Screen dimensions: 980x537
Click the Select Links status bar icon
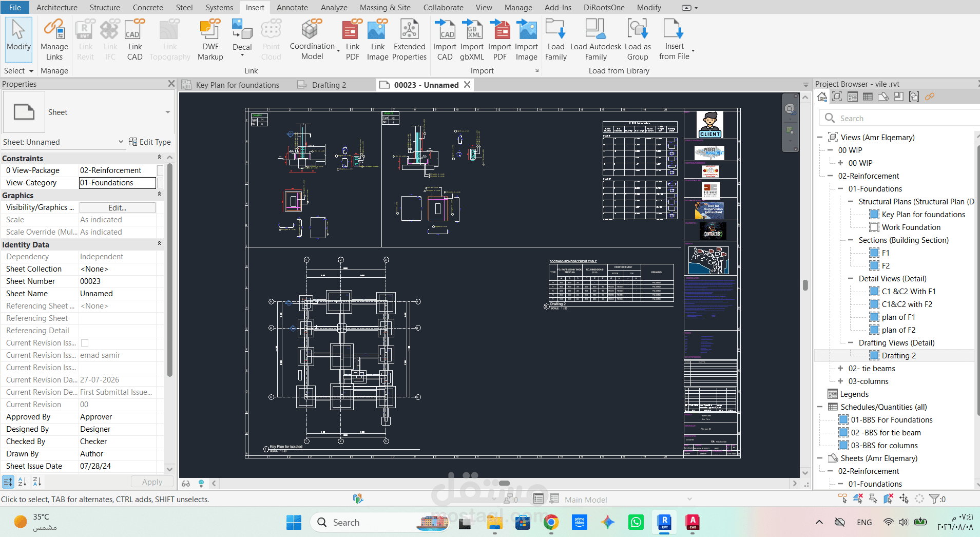point(842,498)
